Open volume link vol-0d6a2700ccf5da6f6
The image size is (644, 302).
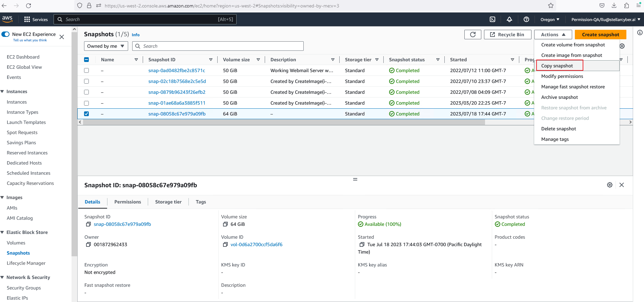click(256, 244)
